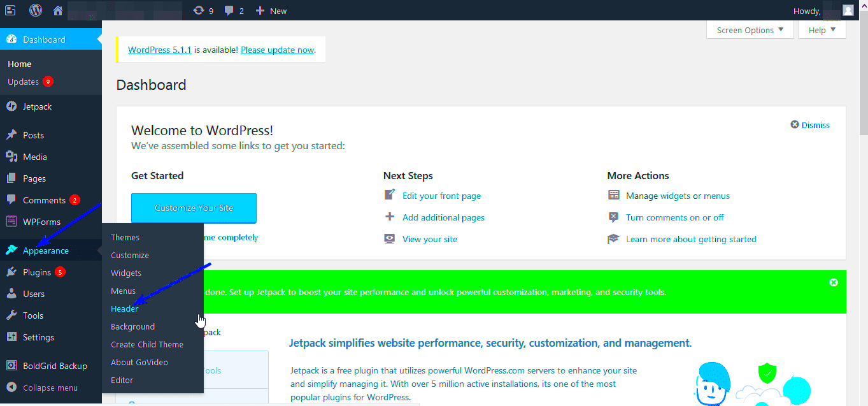Expand the Screen Options dropdown
868x406 pixels.
pyautogui.click(x=750, y=30)
